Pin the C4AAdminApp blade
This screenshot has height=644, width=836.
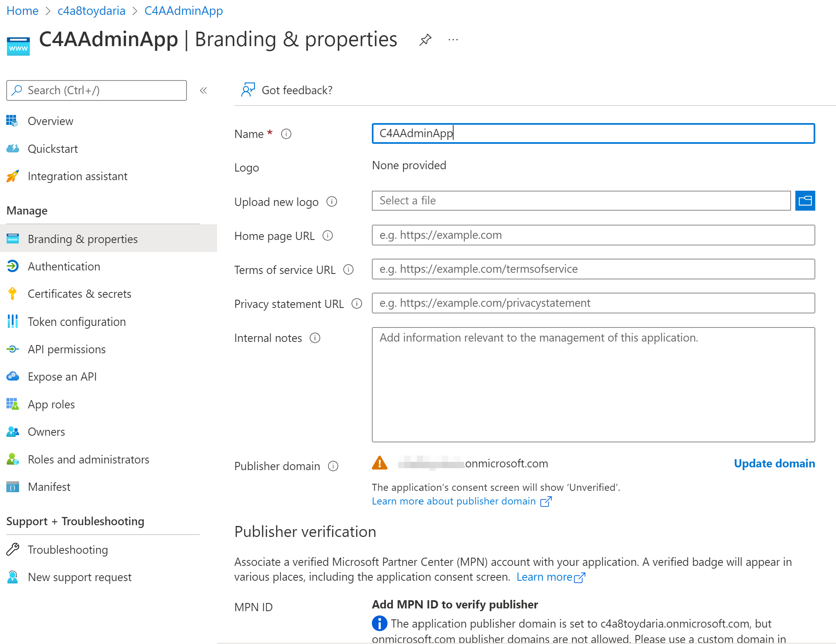click(425, 39)
